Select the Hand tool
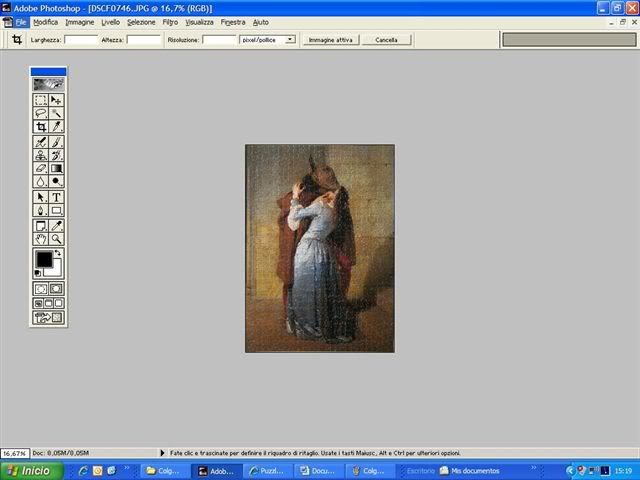The width and height of the screenshot is (640, 480). [40, 239]
